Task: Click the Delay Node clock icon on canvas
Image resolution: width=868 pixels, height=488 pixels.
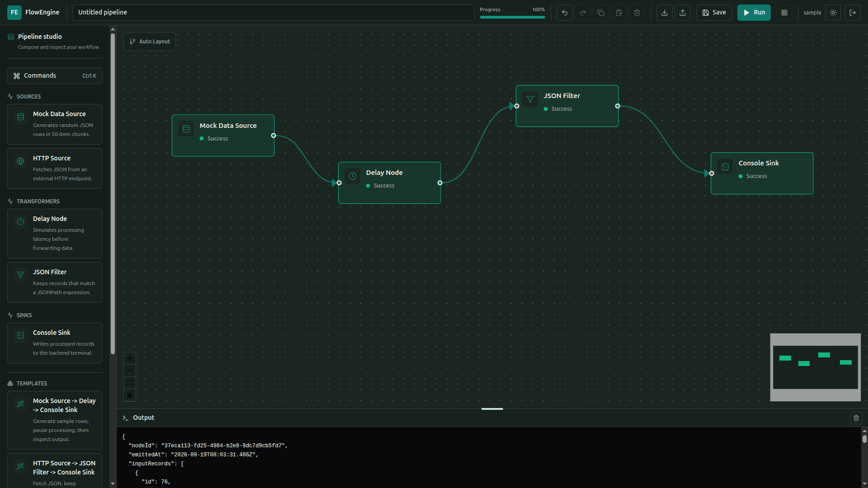Action: pyautogui.click(x=353, y=176)
